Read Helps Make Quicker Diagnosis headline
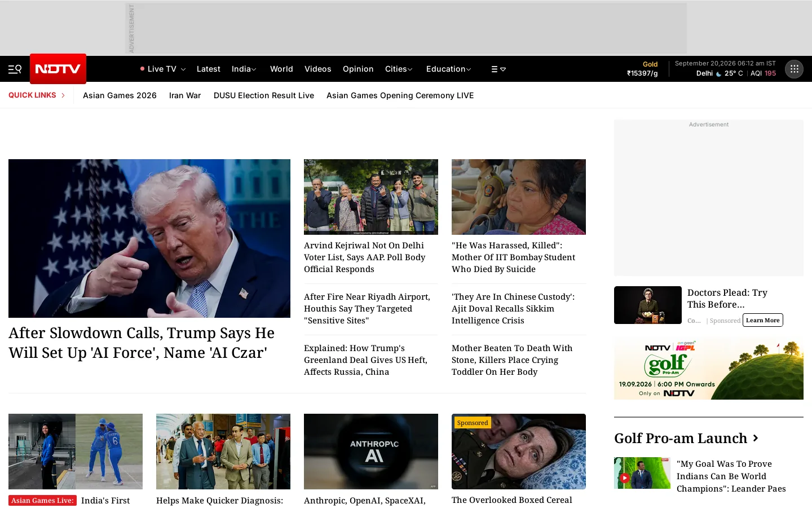 (x=220, y=501)
